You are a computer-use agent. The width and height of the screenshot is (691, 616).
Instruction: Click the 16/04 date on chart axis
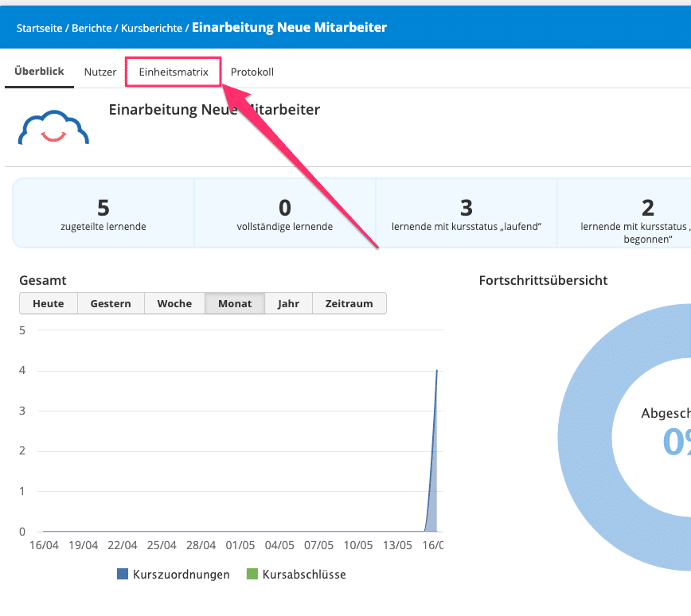(44, 545)
